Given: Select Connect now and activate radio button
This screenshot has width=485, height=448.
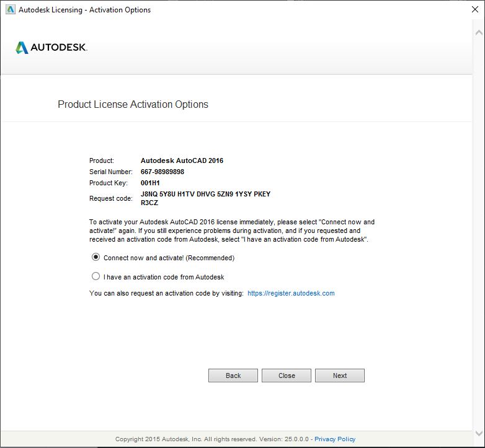Looking at the screenshot, I should (96, 257).
